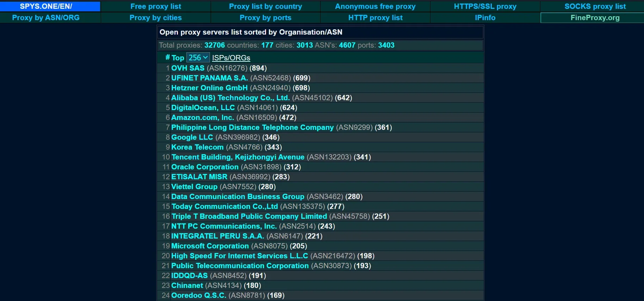The width and height of the screenshot is (644, 301).
Task: Click the countries count 177
Action: (267, 45)
